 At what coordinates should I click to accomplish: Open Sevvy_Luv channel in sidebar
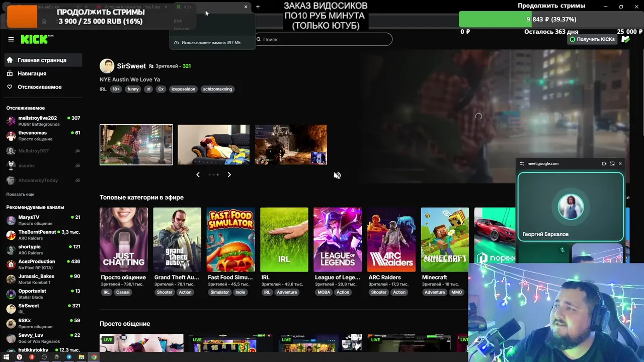pos(43,338)
